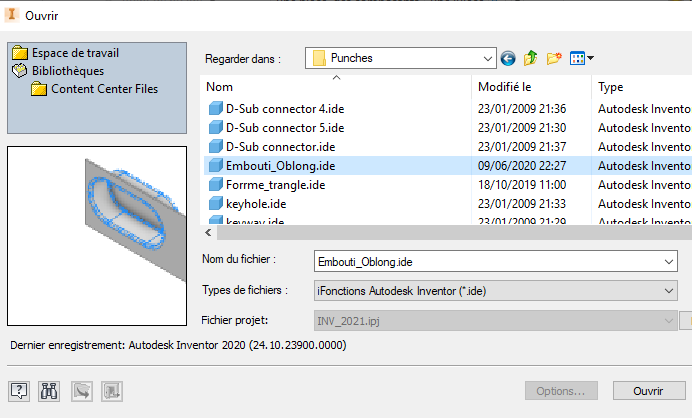This screenshot has width=692, height=418.
Task: Click the horizontal scrollbar left arrow
Action: pos(208,232)
